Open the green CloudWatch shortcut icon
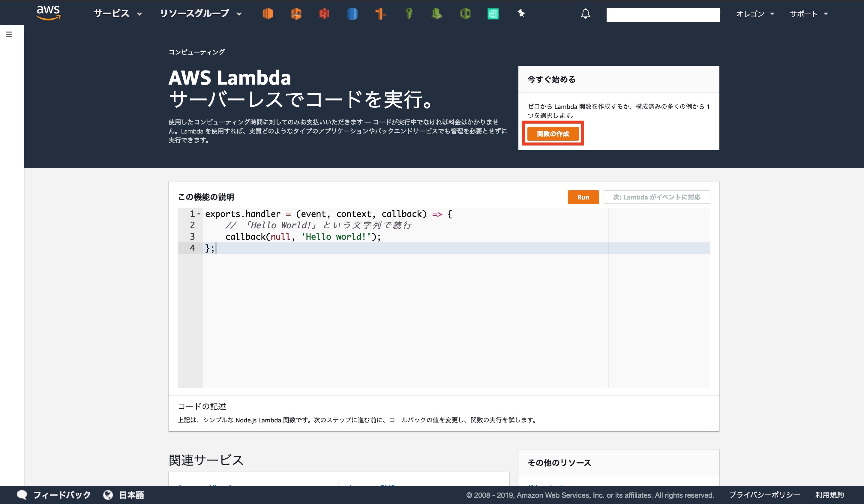 (x=436, y=14)
